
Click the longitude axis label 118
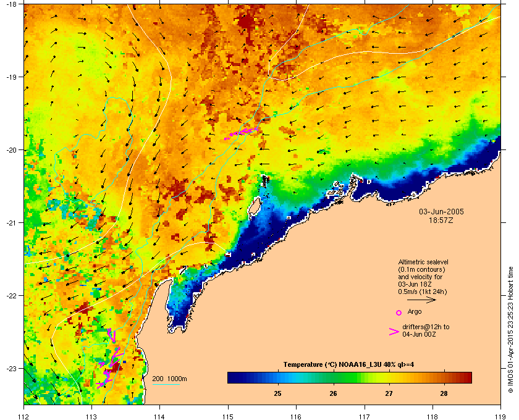(432, 417)
